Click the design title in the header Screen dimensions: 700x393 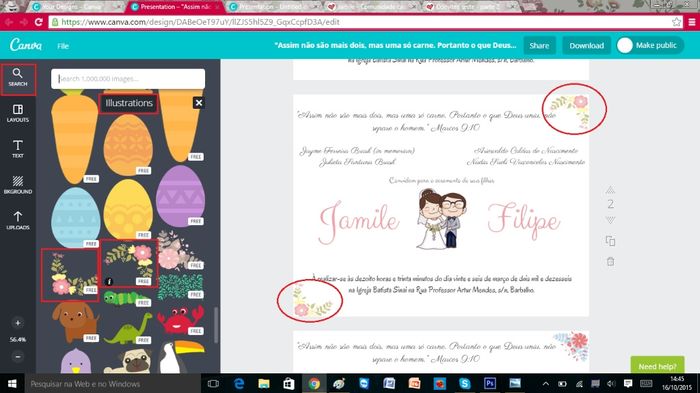tap(395, 45)
